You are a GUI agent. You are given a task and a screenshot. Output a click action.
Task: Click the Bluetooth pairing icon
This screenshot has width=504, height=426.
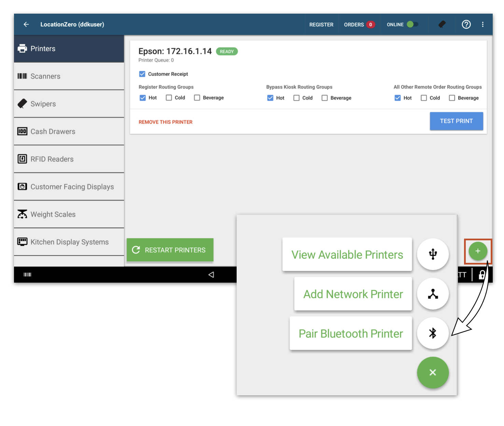pyautogui.click(x=433, y=333)
